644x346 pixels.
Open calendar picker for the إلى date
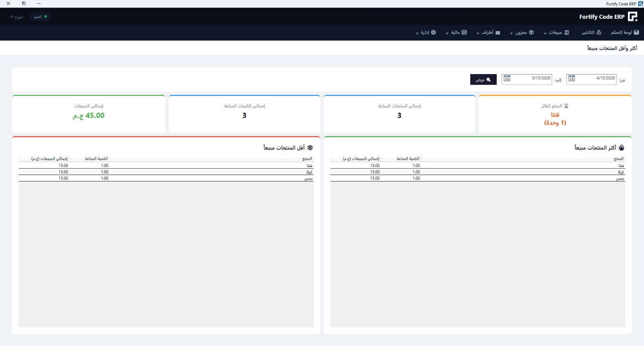pyautogui.click(x=507, y=78)
